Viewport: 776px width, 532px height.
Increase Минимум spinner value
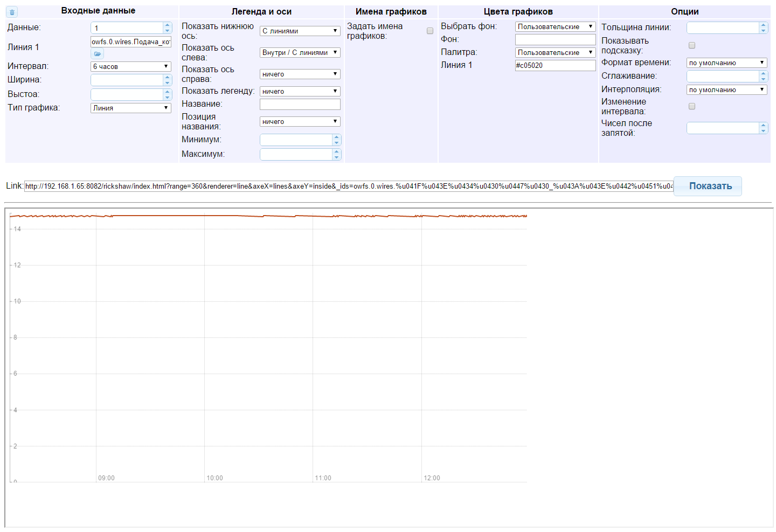click(x=336, y=137)
